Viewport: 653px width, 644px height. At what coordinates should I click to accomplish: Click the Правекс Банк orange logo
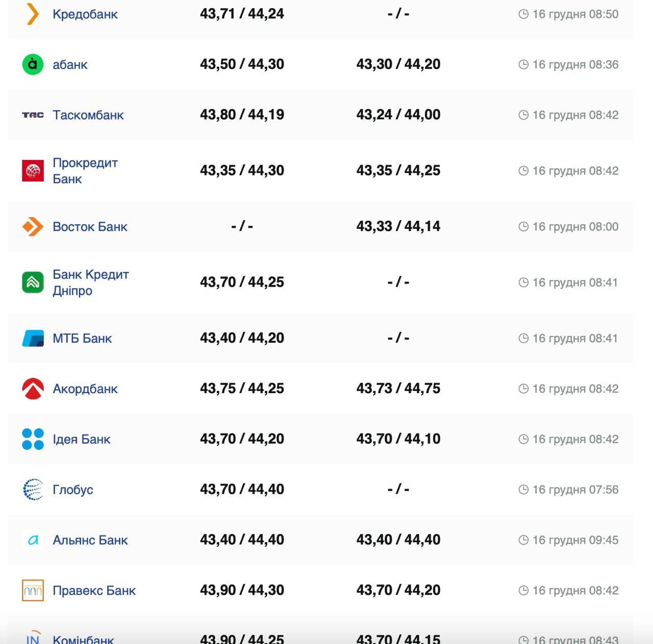point(33,590)
